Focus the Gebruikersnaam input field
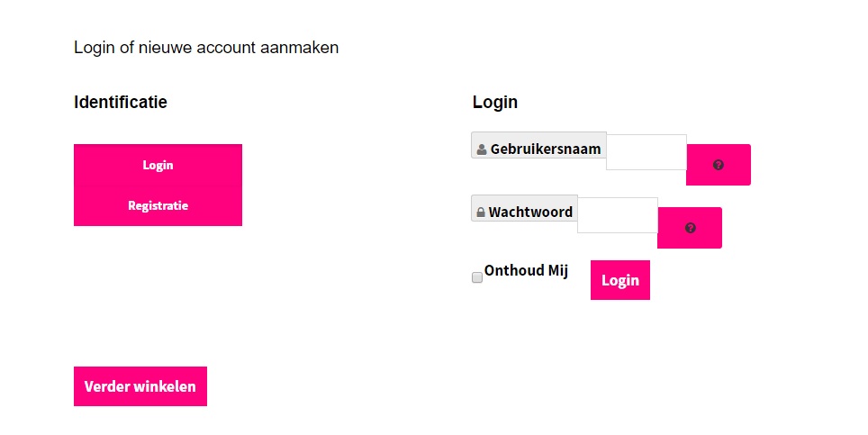This screenshot has width=868, height=435. point(646,151)
